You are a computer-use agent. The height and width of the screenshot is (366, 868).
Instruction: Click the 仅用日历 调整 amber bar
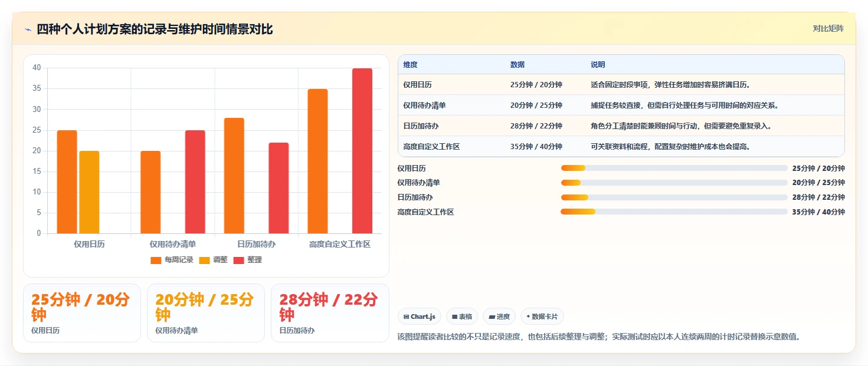coord(89,192)
